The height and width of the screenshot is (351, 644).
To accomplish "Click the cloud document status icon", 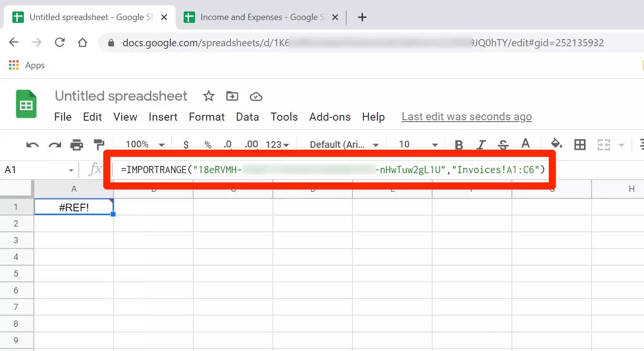I will (256, 96).
